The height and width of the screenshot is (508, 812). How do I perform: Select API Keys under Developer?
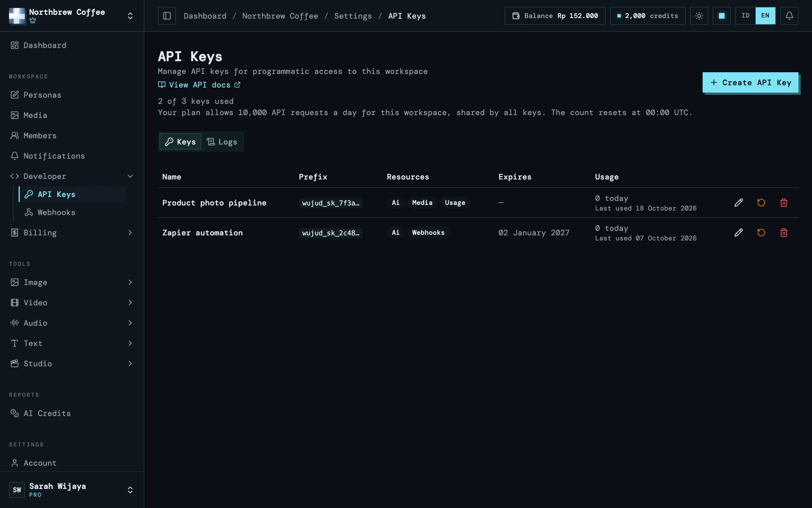pos(73,194)
